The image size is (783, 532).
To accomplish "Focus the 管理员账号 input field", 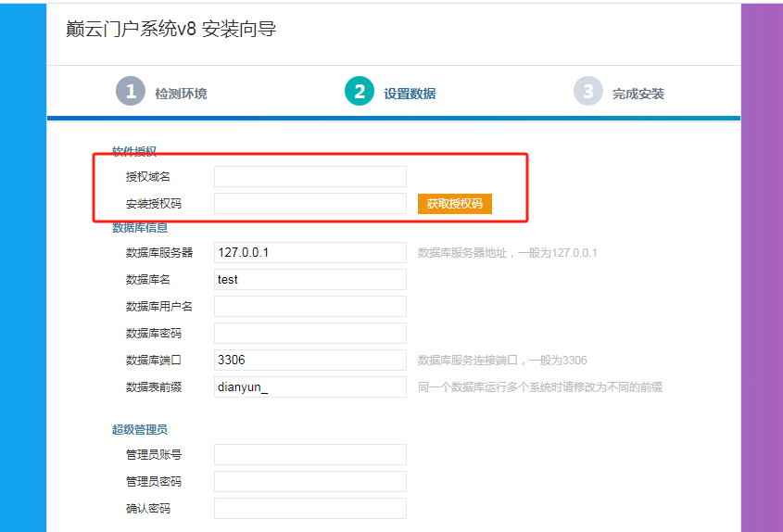I will (x=309, y=454).
